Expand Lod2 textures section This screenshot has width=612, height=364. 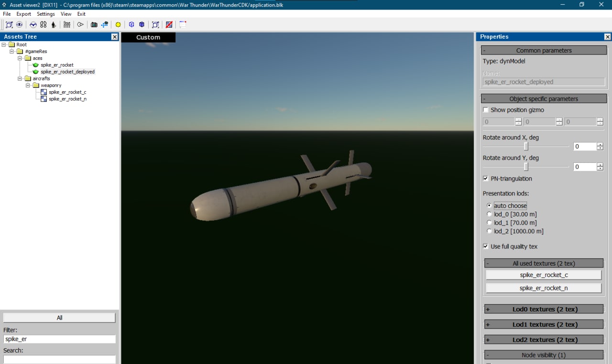point(544,340)
